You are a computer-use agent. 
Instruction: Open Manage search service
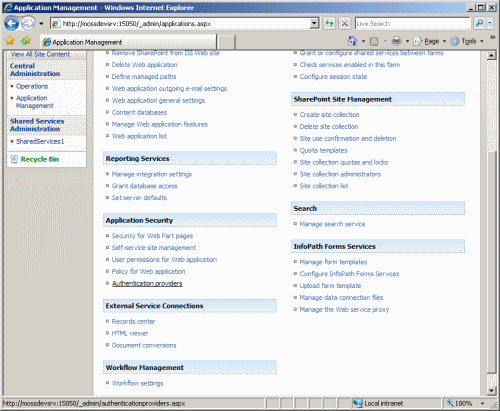point(332,224)
